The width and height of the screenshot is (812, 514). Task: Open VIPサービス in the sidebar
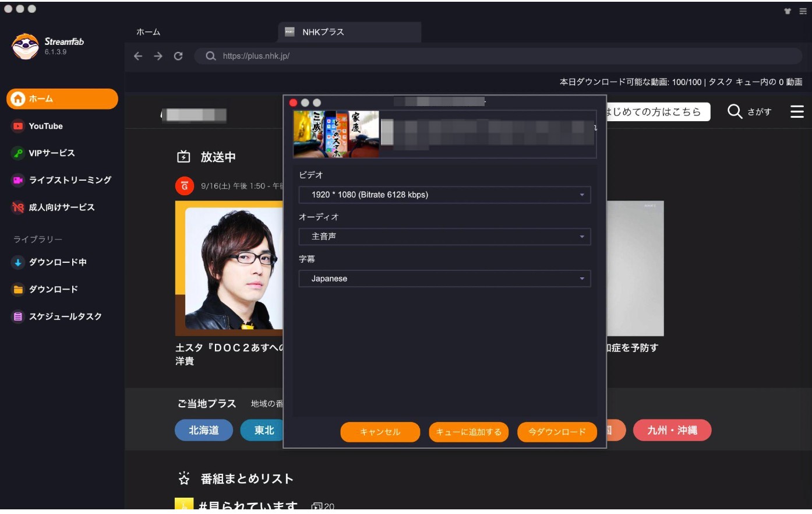pyautogui.click(x=52, y=153)
